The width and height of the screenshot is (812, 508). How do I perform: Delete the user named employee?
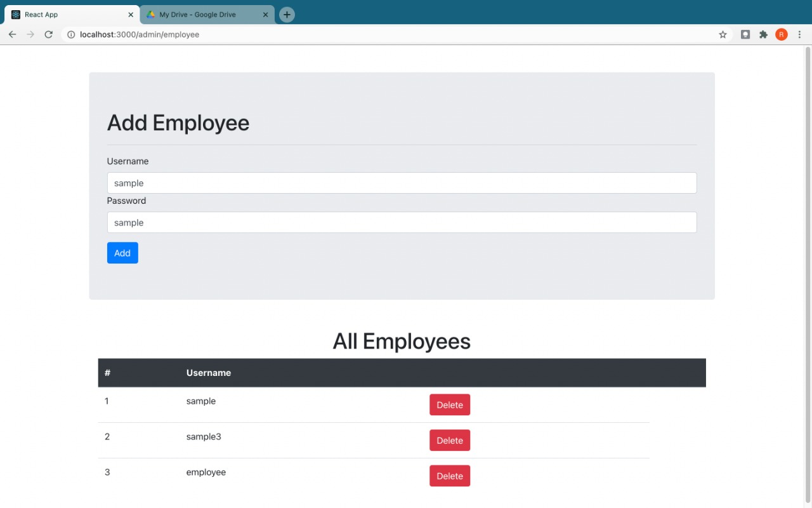tap(449, 476)
